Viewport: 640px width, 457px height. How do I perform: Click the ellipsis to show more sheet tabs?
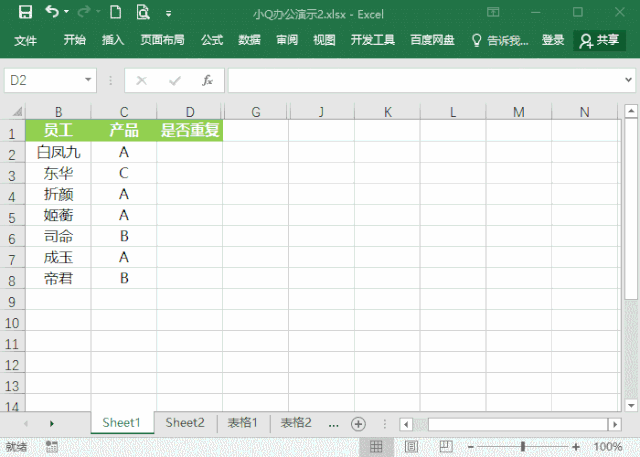(333, 424)
